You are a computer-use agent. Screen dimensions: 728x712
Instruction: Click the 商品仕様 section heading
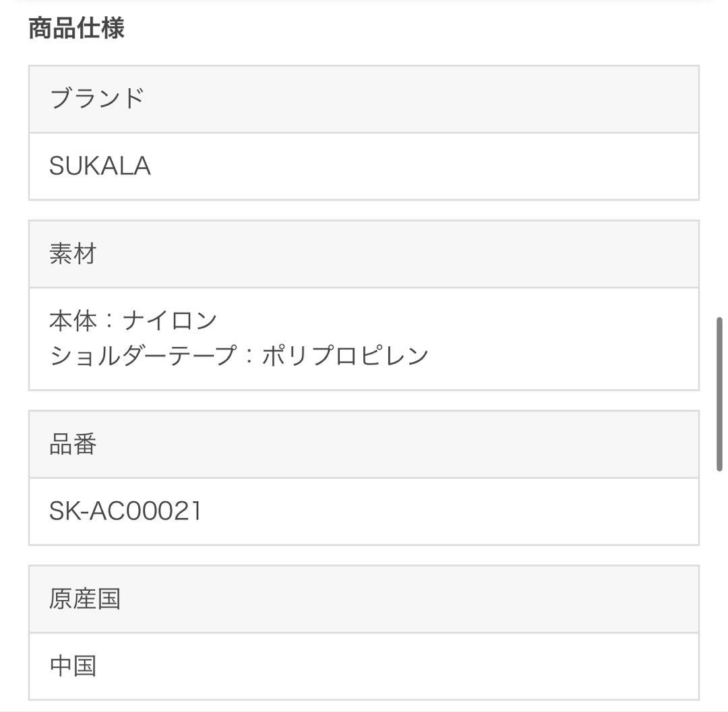click(x=76, y=29)
